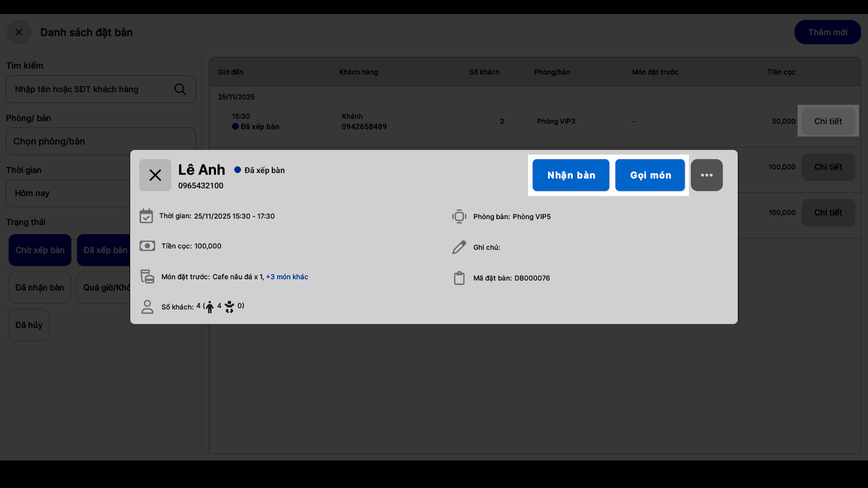
Task: Click the booking code clipboard icon
Action: click(459, 278)
